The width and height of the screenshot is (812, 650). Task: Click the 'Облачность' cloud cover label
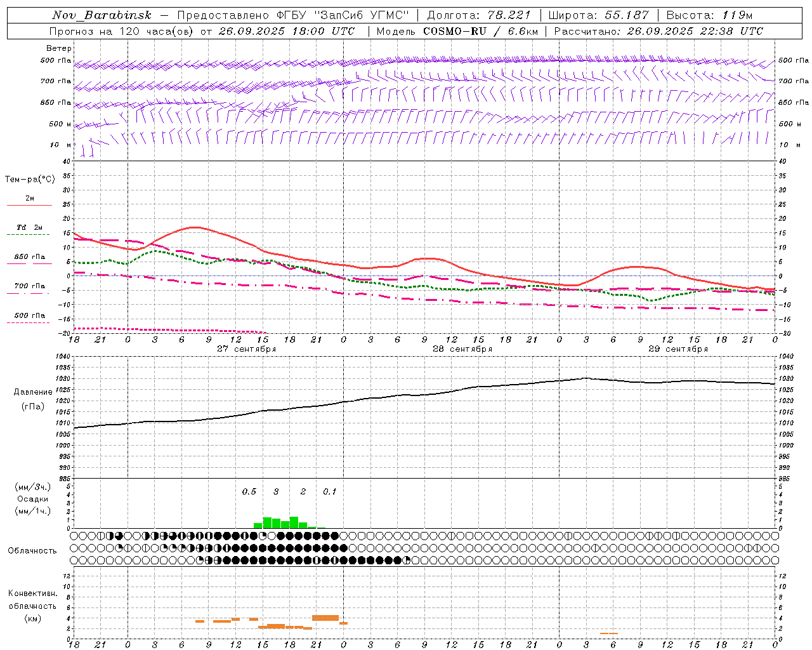pos(32,550)
